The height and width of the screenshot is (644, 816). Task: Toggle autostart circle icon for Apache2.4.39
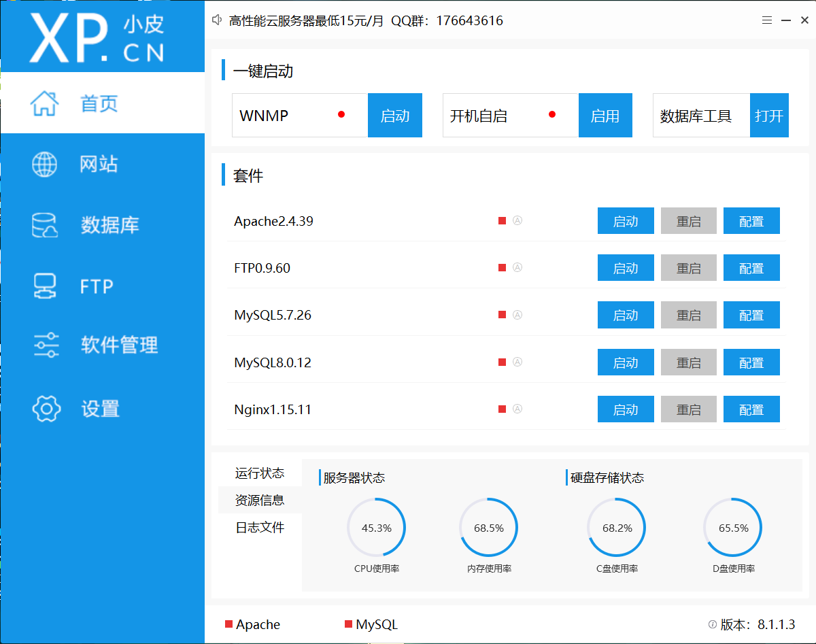coord(517,220)
